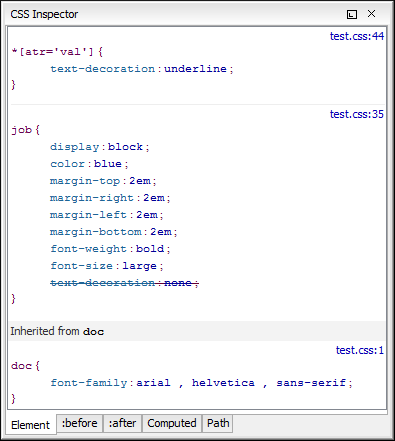The width and height of the screenshot is (395, 441).
Task: Click the job selector rule
Action: click(22, 130)
